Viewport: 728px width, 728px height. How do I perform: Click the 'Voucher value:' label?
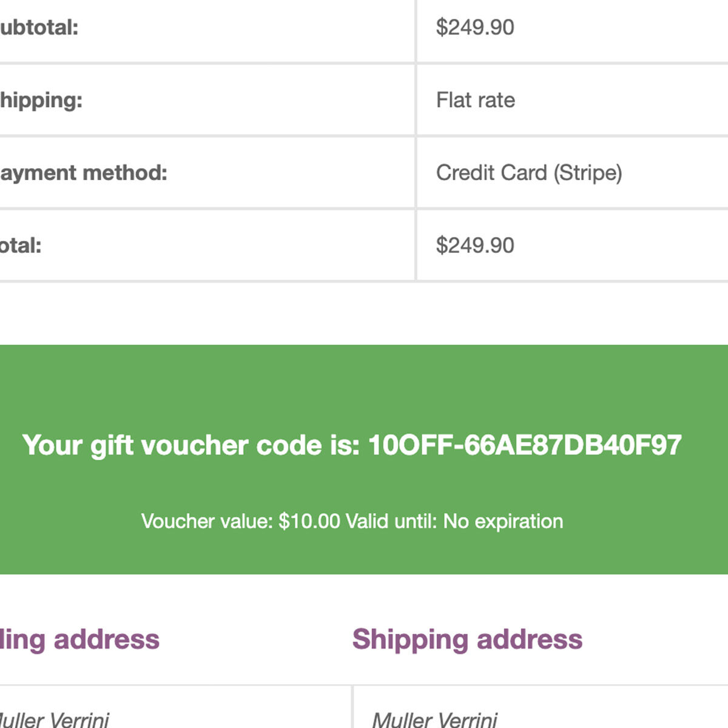(207, 521)
